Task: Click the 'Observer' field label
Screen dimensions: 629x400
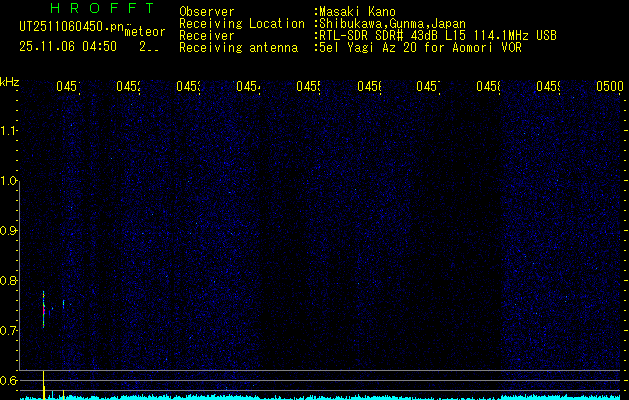Action: pos(207,12)
